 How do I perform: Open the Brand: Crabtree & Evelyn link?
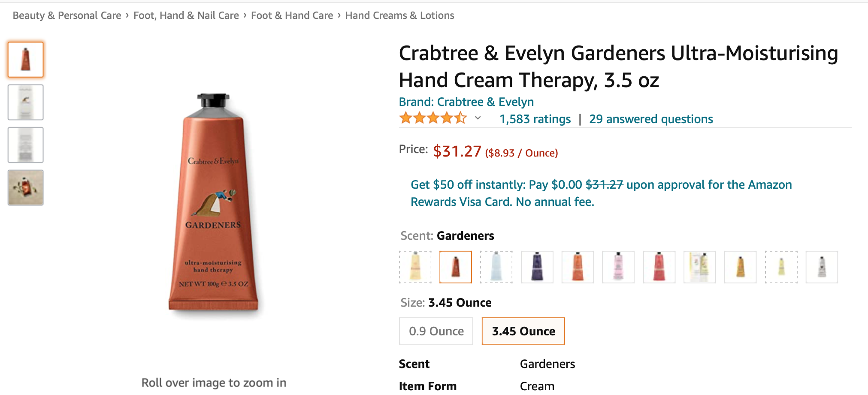click(466, 102)
